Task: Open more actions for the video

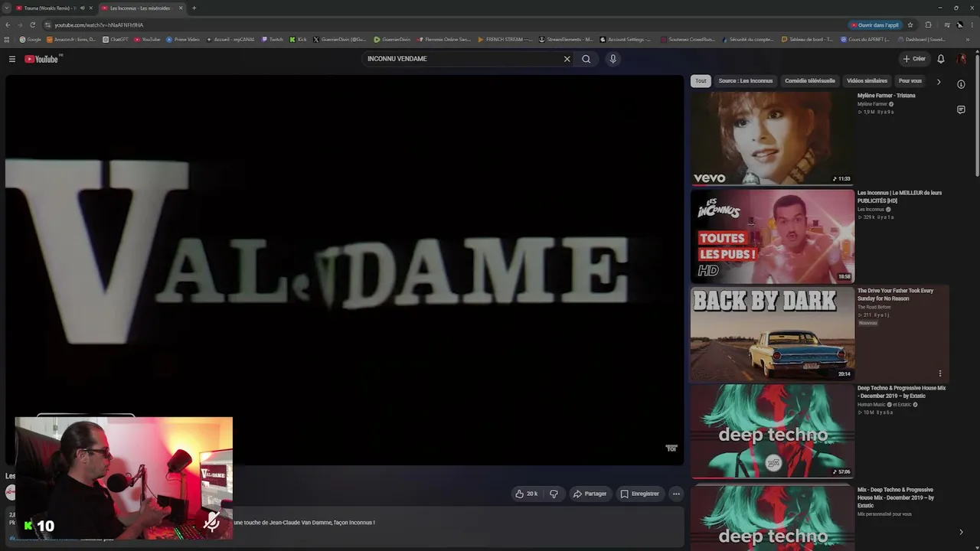Action: click(x=676, y=494)
